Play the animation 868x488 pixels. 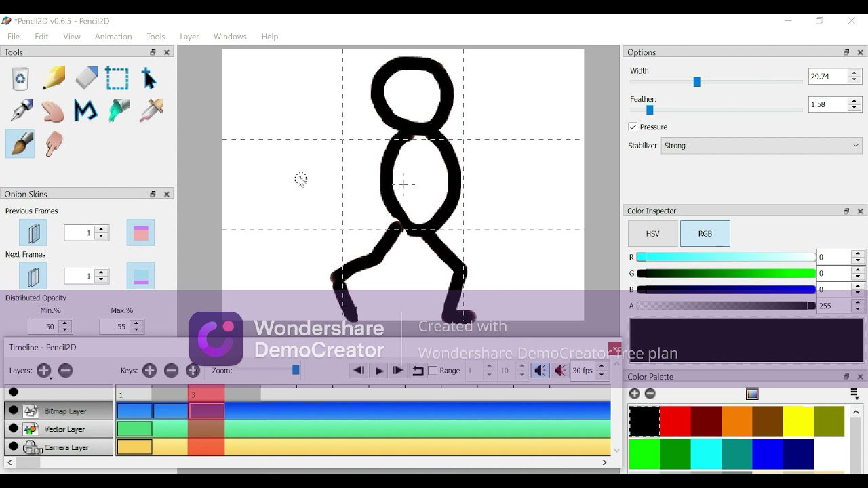tap(379, 371)
